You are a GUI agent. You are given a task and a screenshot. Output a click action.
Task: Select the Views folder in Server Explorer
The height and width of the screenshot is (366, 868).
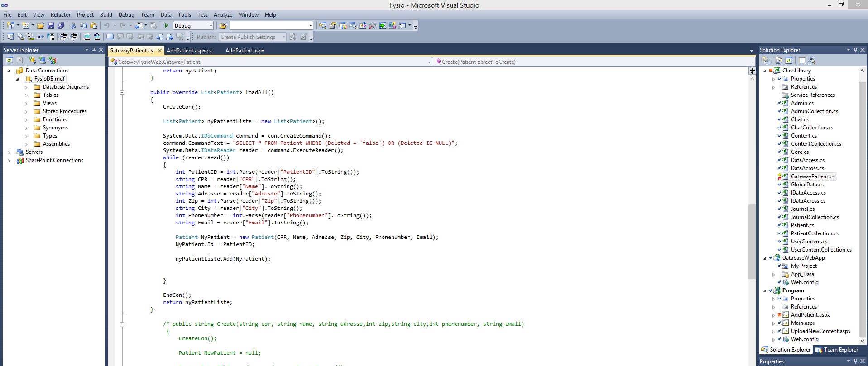coord(50,103)
